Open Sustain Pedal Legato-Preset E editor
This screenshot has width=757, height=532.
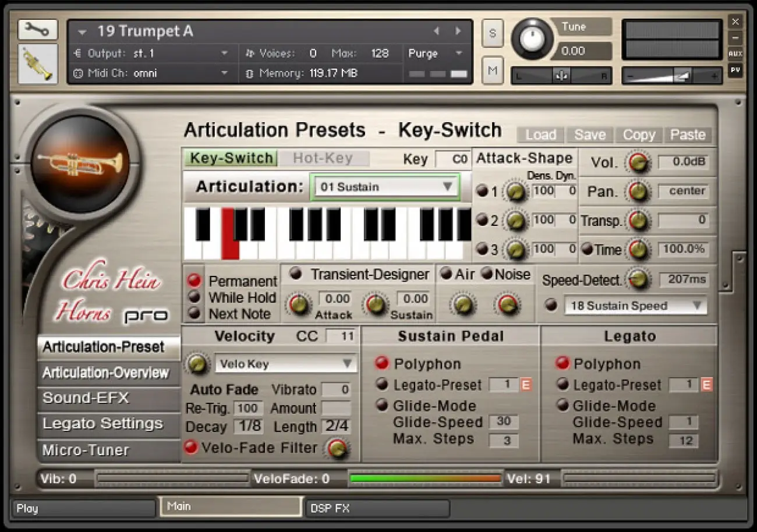click(526, 385)
